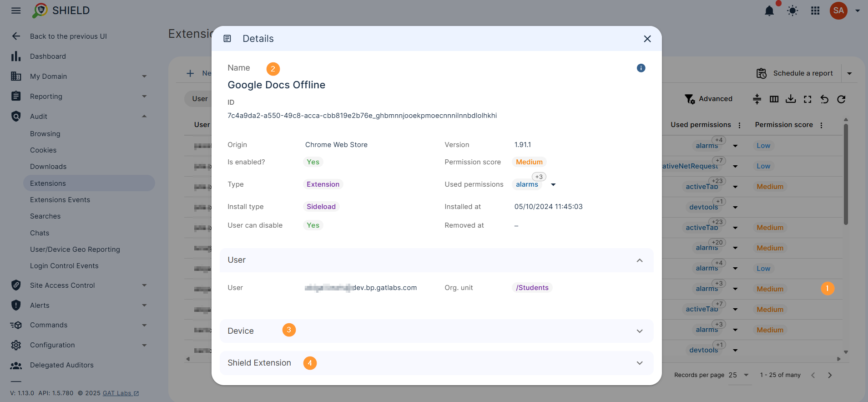Open Dashboard in the sidebar
This screenshot has width=868, height=402.
point(48,56)
